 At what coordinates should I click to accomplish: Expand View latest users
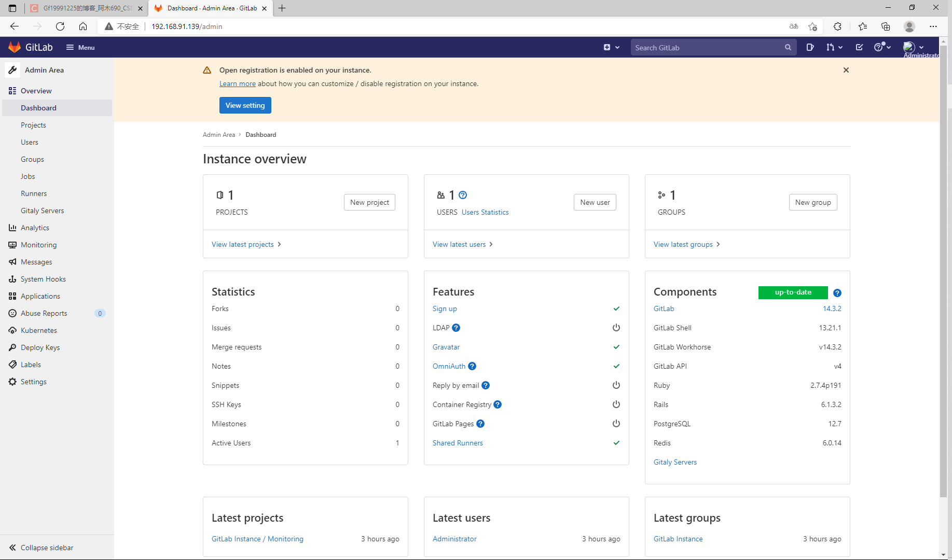(x=463, y=244)
